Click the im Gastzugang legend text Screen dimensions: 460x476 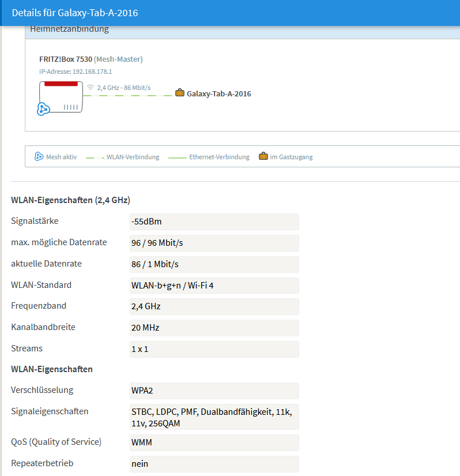coord(292,157)
